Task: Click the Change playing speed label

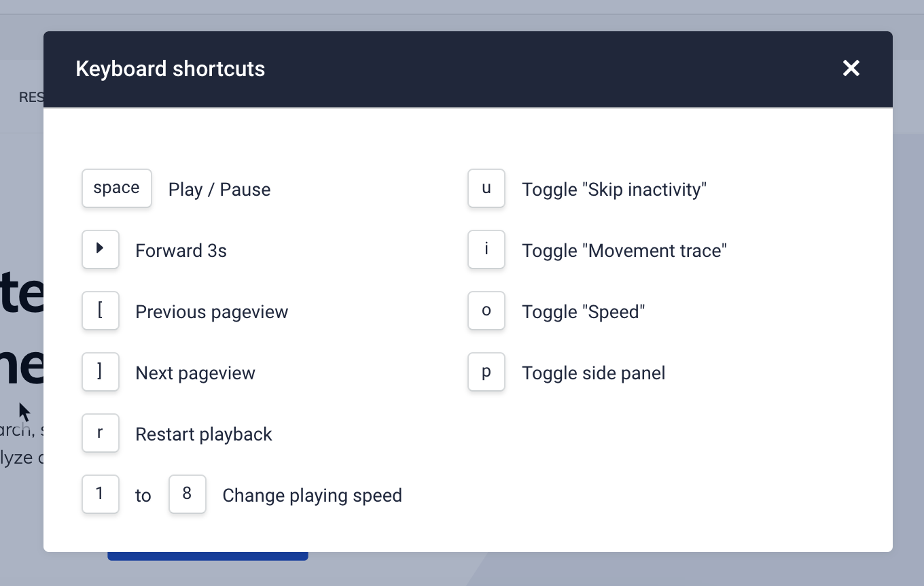Action: tap(312, 496)
